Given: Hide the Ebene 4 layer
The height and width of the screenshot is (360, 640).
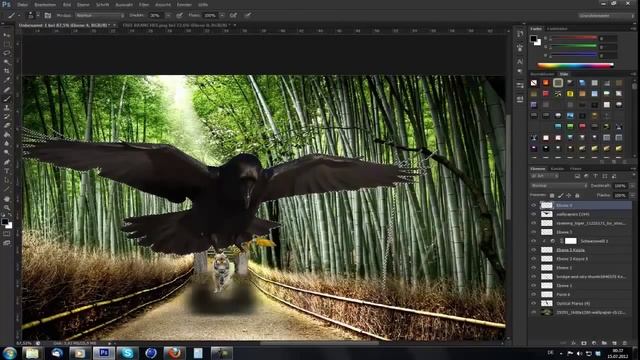Looking at the screenshot, I should 533,205.
